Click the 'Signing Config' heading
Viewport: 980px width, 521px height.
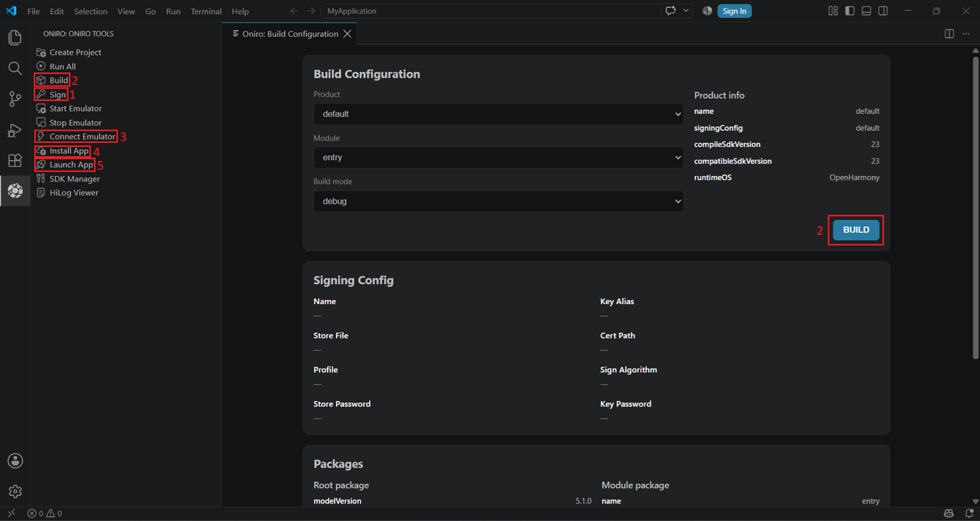(353, 280)
